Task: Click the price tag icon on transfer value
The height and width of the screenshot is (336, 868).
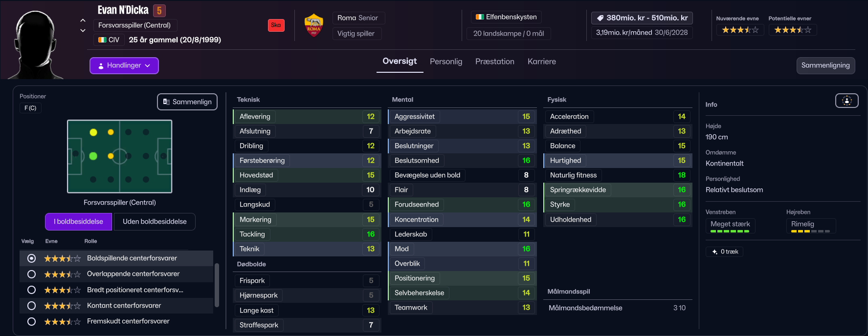Action: coord(600,18)
